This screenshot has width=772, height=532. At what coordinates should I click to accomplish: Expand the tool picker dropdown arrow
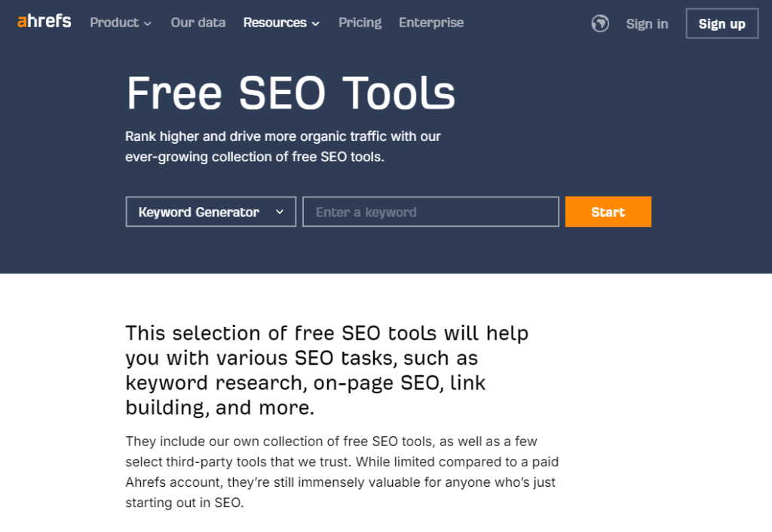coord(280,212)
